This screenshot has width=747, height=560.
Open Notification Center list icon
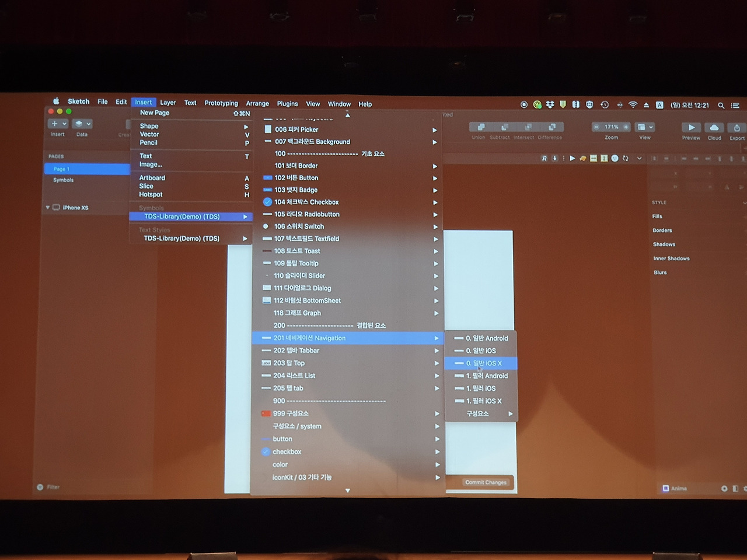[735, 106]
